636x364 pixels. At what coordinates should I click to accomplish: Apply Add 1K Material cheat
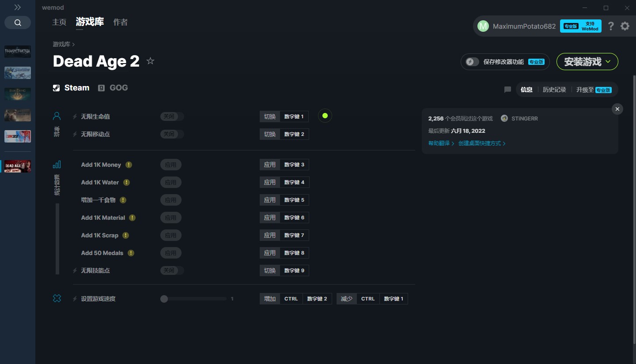coord(170,218)
